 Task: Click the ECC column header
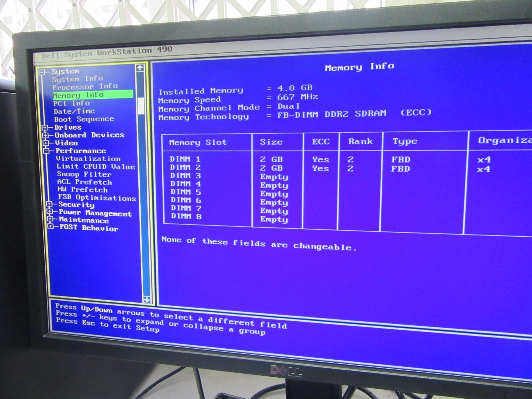[321, 142]
